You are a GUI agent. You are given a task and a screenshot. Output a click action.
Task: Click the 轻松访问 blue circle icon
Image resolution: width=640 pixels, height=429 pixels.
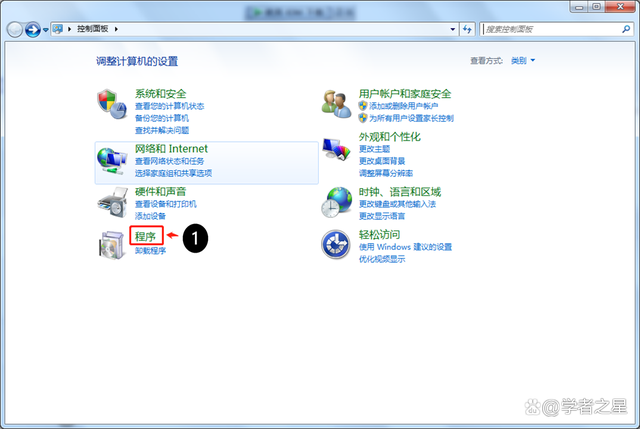coord(334,244)
